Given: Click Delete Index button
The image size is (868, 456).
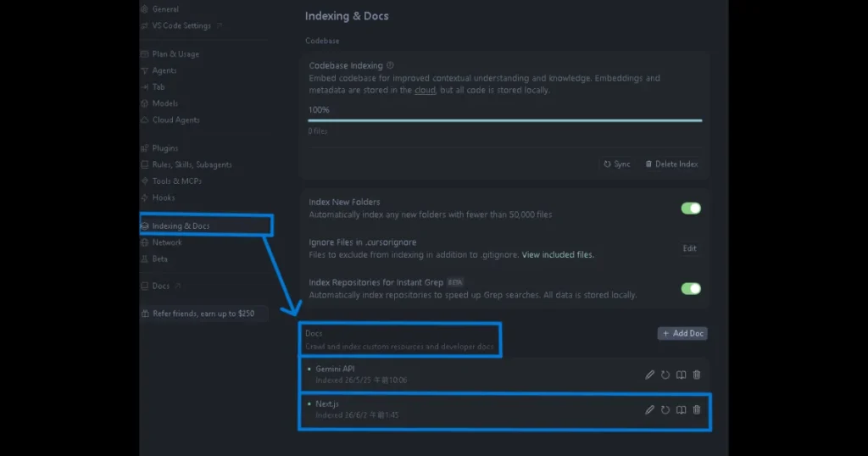Looking at the screenshot, I should [671, 164].
